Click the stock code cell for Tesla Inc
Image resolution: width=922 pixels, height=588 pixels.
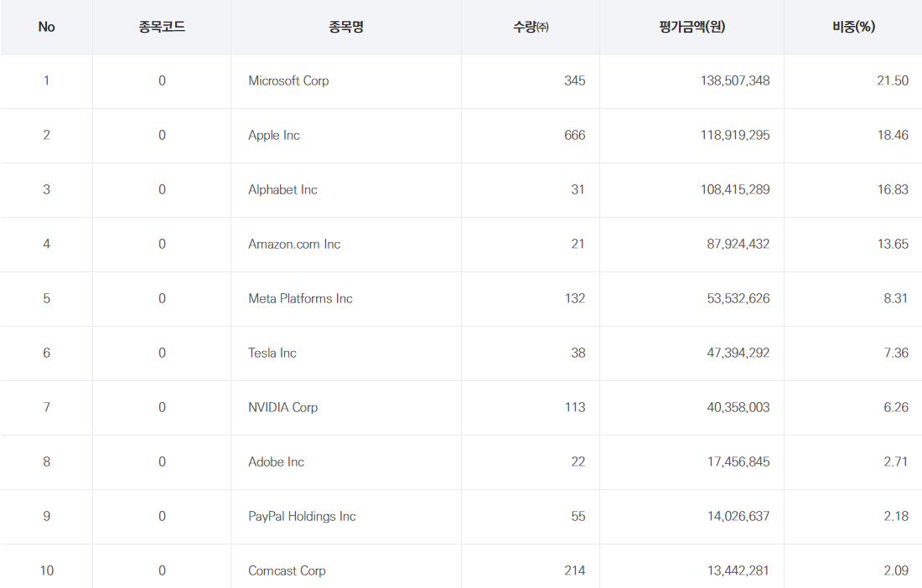pyautogui.click(x=162, y=353)
